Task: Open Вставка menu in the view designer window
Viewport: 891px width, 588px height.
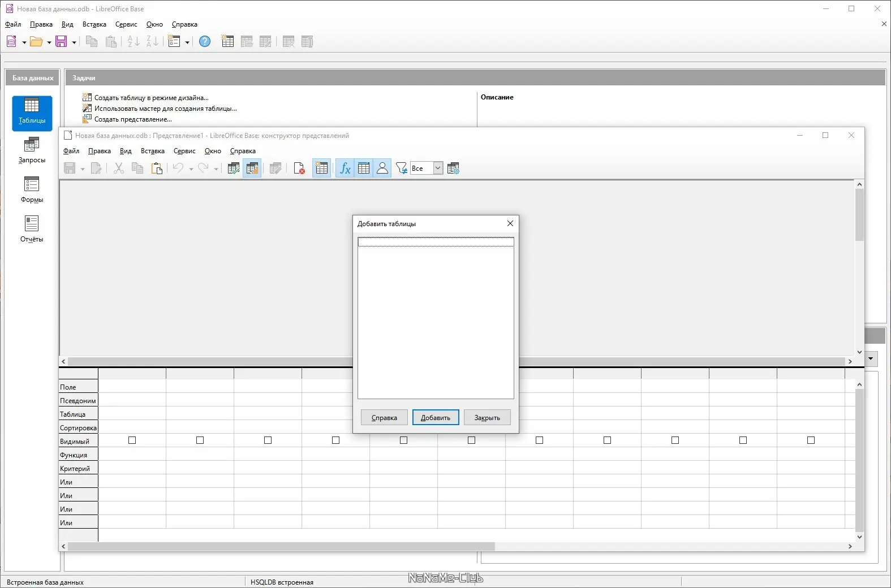Action: click(x=153, y=151)
